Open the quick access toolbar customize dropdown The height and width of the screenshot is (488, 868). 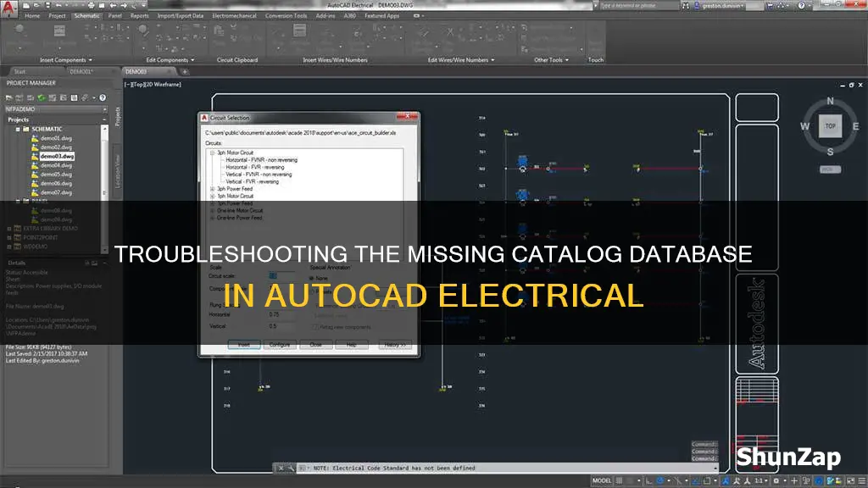[144, 6]
